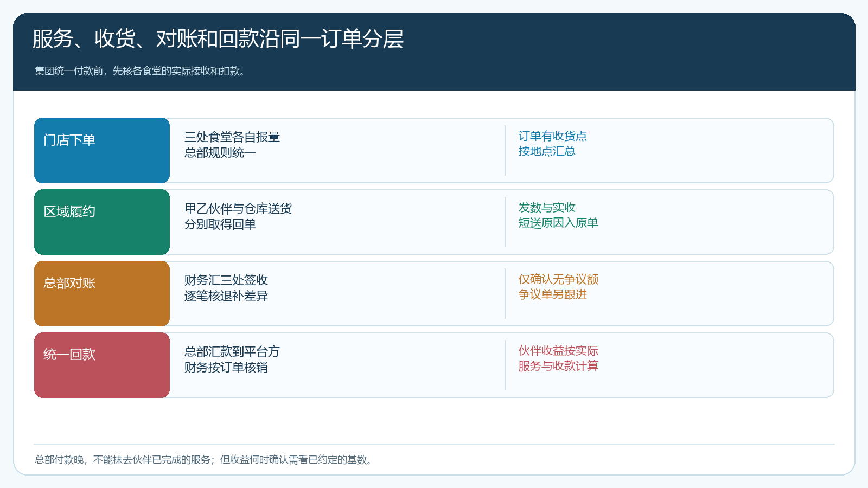This screenshot has height=488, width=868.
Task: Select the text 财务汇三处签收
Action: (226, 280)
